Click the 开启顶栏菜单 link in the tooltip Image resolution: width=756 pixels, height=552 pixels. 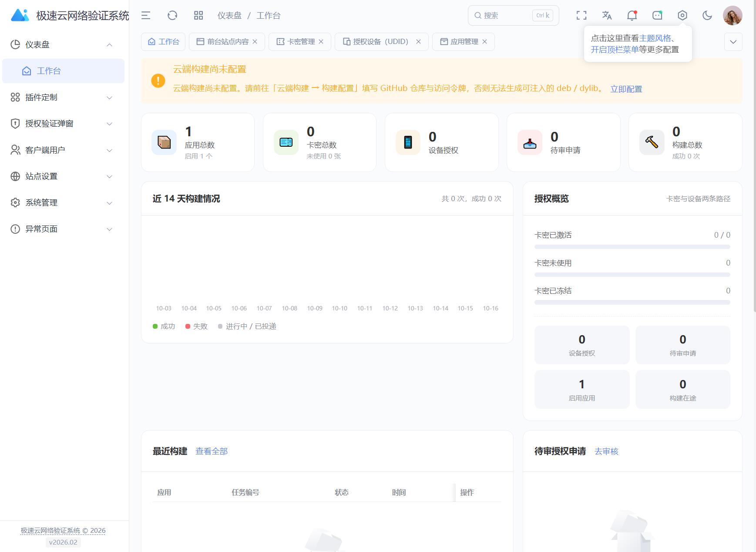coord(615,50)
